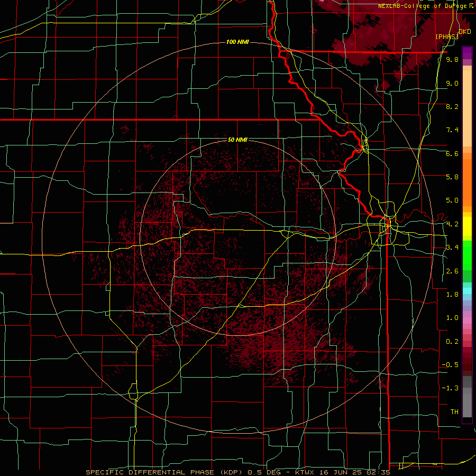Click the [PHAS] units label

[447, 36]
